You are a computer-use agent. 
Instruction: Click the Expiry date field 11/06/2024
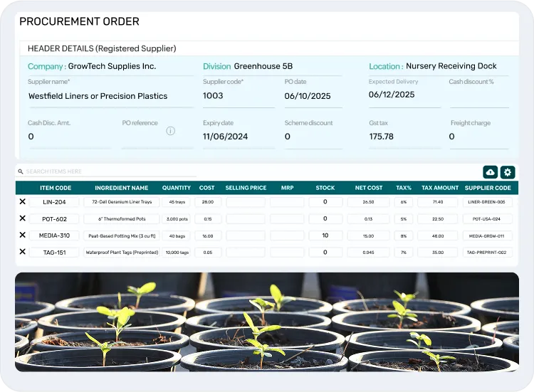point(239,137)
